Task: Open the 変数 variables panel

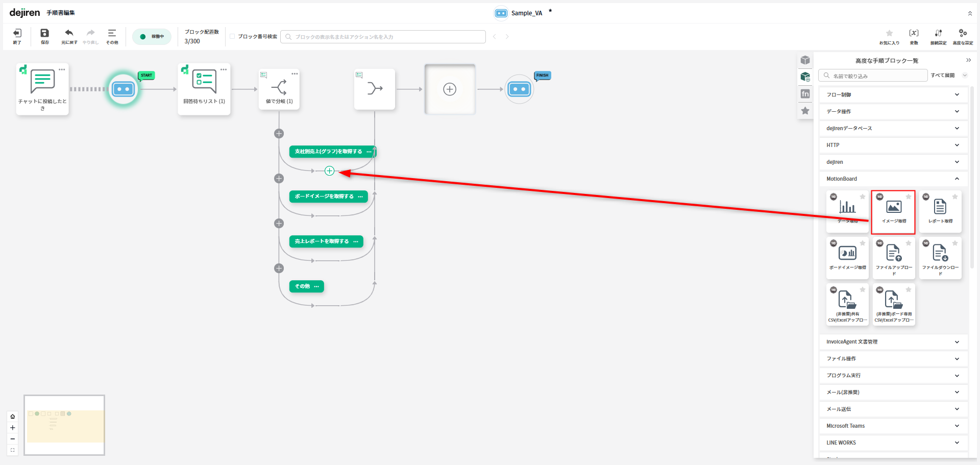Action: (914, 34)
